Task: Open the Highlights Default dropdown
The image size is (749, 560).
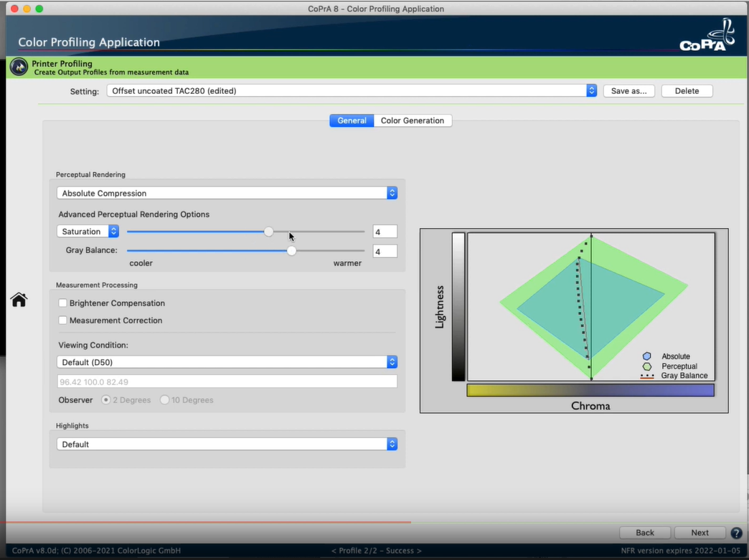Action: click(x=227, y=444)
